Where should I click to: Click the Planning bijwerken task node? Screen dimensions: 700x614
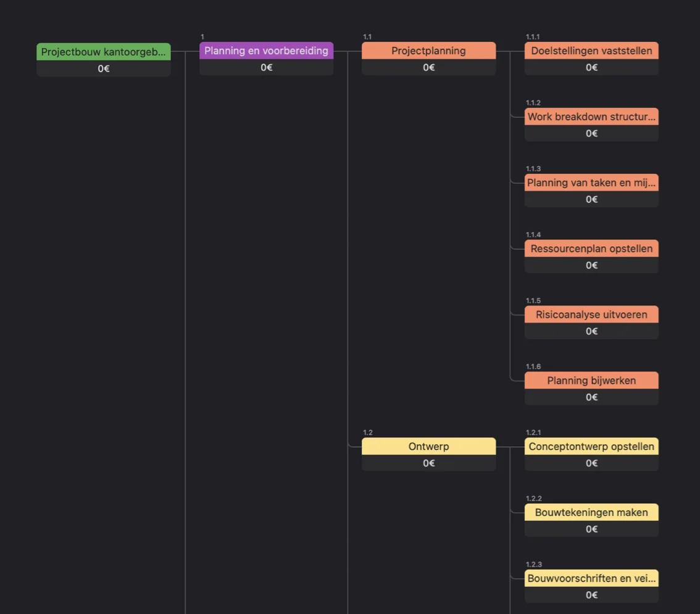point(591,381)
